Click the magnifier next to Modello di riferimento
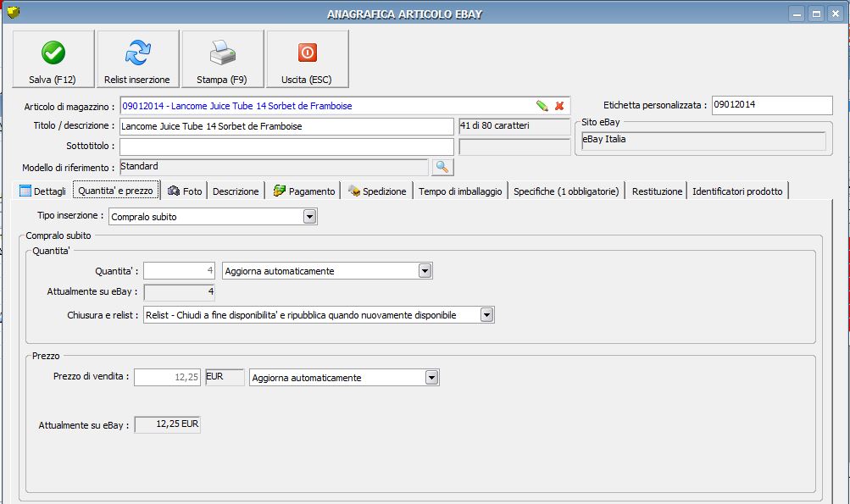The image size is (850, 504). click(442, 167)
